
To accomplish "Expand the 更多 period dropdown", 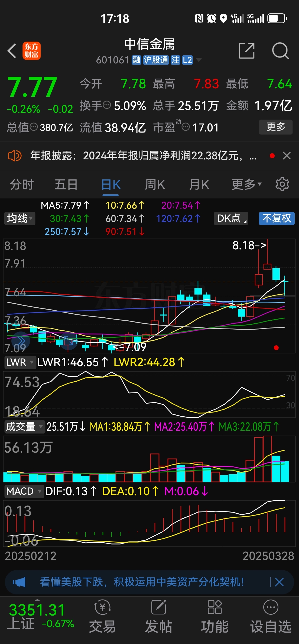I will click(247, 184).
